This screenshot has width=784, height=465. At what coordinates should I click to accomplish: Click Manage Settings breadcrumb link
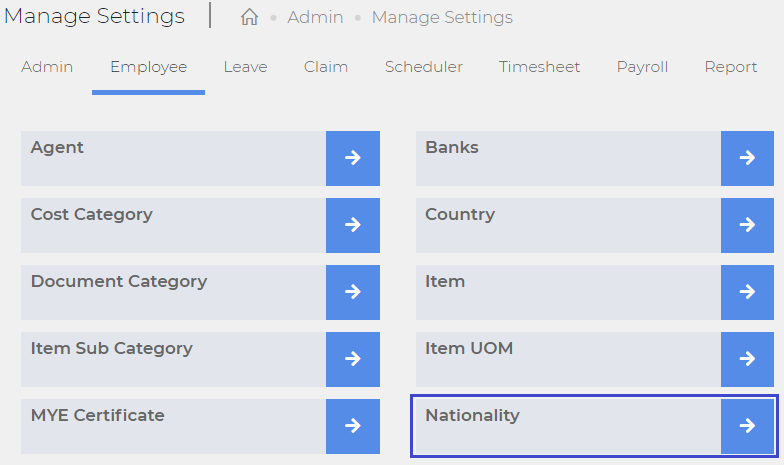coord(442,18)
